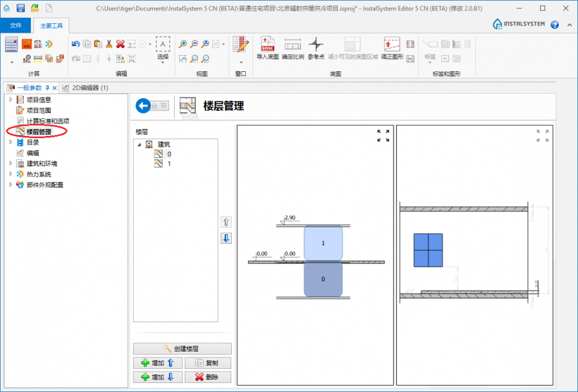This screenshot has height=392, width=578.
Task: Click the scissors cut icon
Action: pyautogui.click(x=109, y=44)
